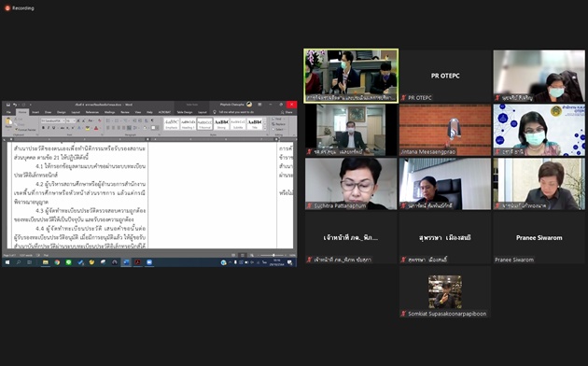Undo the last action in Word
This screenshot has height=366, width=588.
[x=15, y=105]
